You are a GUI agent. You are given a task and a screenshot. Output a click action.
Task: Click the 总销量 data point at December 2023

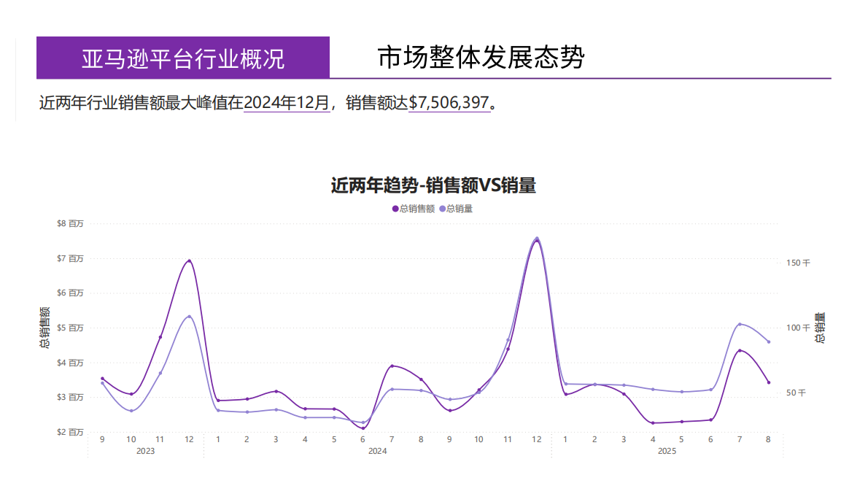pyautogui.click(x=190, y=317)
